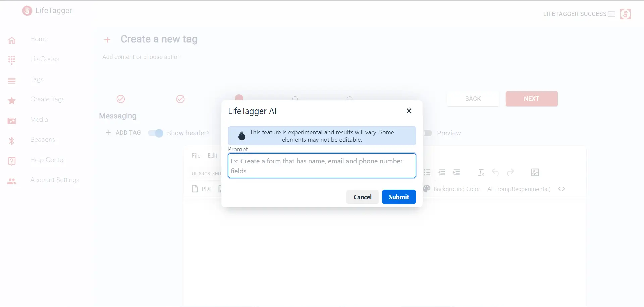Click the current step red circle
The width and height of the screenshot is (644, 307).
[239, 98]
